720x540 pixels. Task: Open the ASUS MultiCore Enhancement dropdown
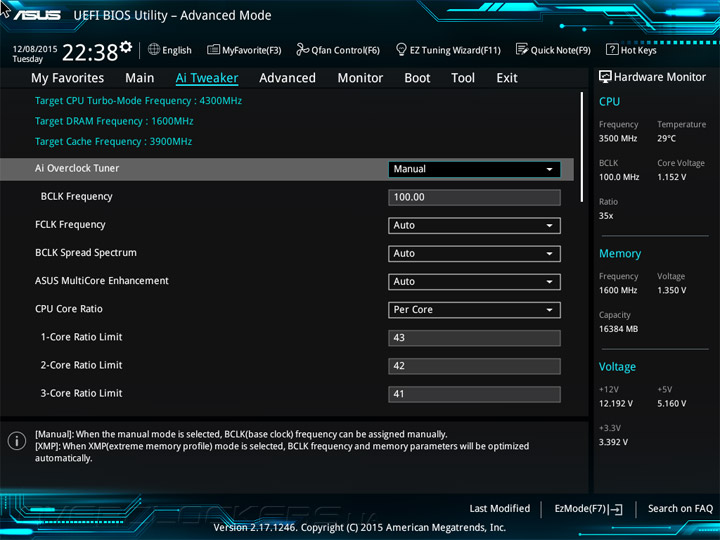click(474, 281)
